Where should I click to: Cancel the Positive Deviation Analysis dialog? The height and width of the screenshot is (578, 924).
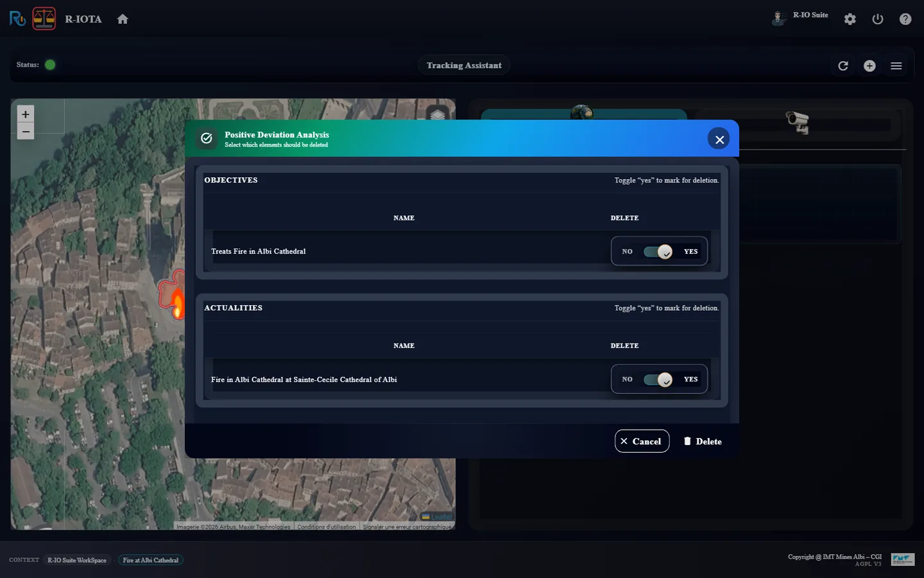pyautogui.click(x=642, y=441)
